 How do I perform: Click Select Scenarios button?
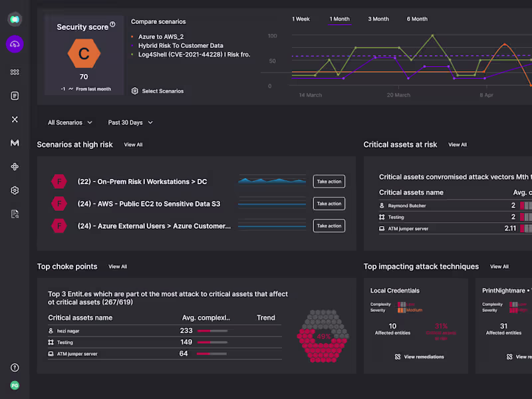tap(158, 91)
